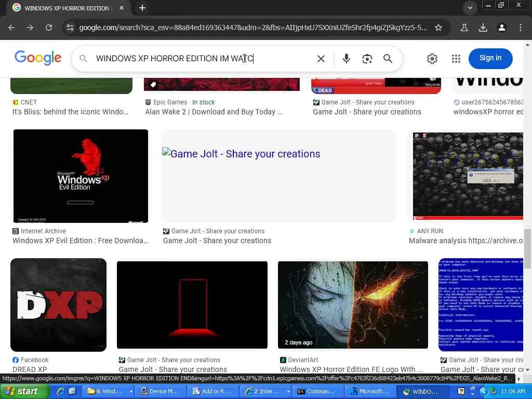Open the skulls wallpaper ANY.RUN thumbnail
Viewport: 532px width, 399px height.
[468, 176]
